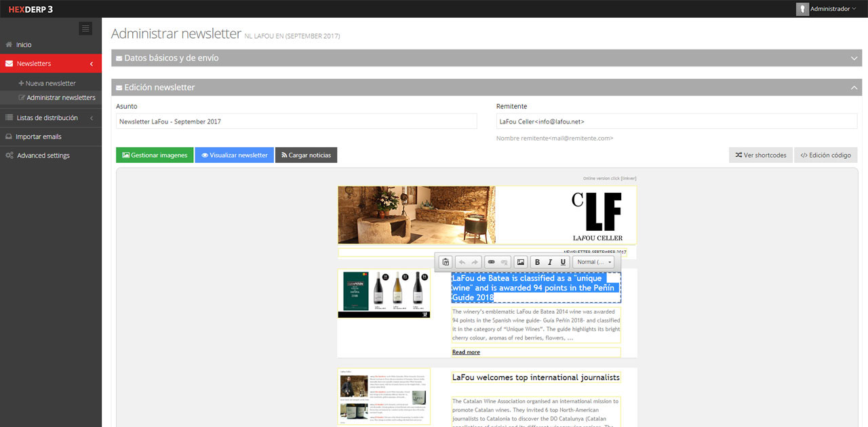
Task: Click the Remitente sender input field
Action: (x=677, y=122)
